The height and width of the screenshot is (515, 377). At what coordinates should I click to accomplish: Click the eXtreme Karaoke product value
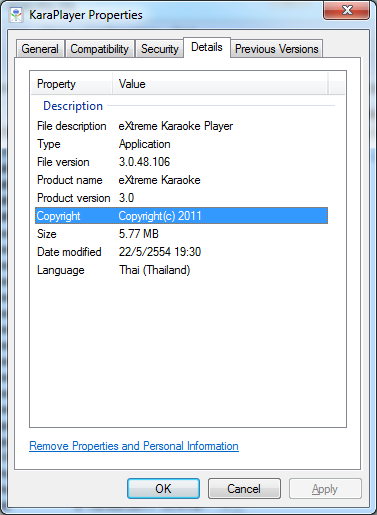click(159, 180)
